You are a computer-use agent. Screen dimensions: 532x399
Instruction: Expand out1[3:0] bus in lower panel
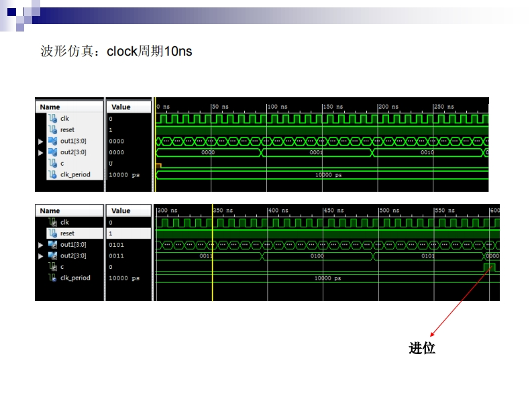pos(40,245)
